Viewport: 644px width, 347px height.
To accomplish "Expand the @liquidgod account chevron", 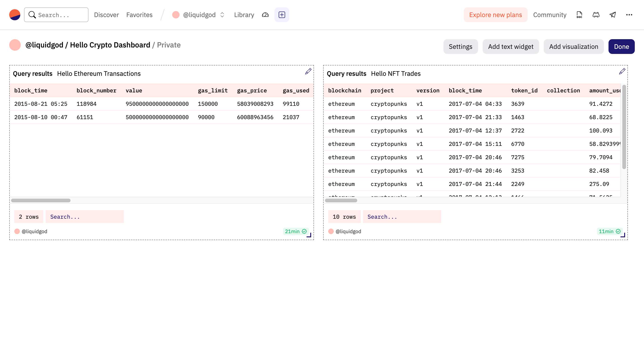I will [222, 15].
